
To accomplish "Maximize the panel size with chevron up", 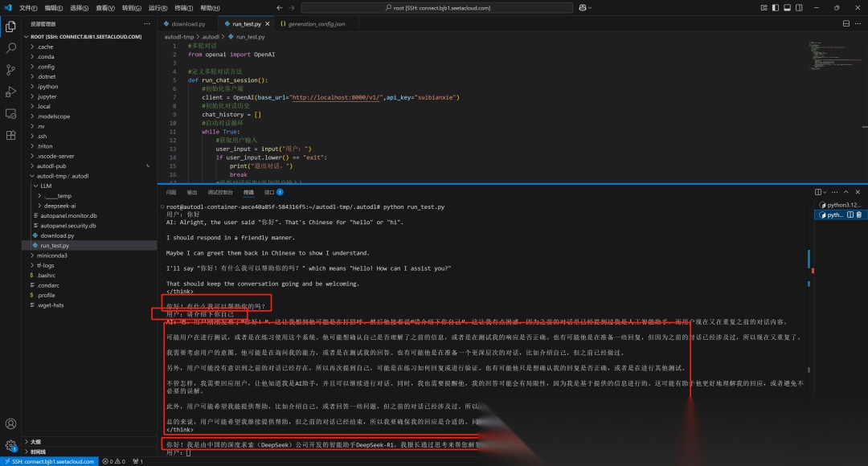I will tap(845, 192).
